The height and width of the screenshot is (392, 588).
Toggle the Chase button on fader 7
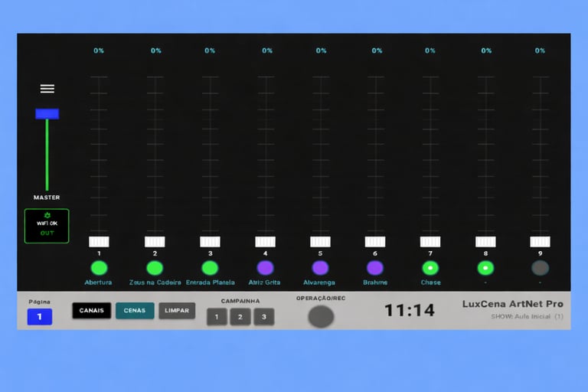coord(430,268)
